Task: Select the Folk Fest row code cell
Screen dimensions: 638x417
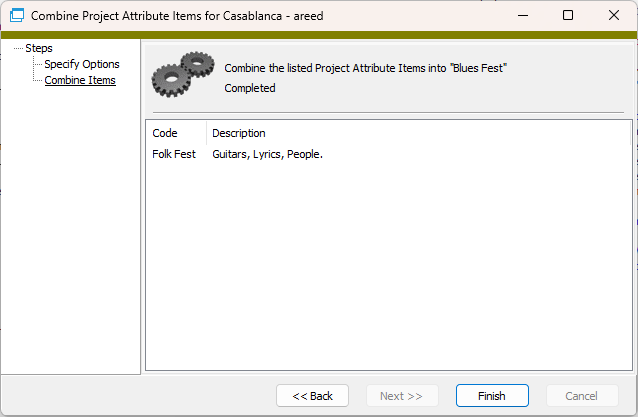Action: 174,154
